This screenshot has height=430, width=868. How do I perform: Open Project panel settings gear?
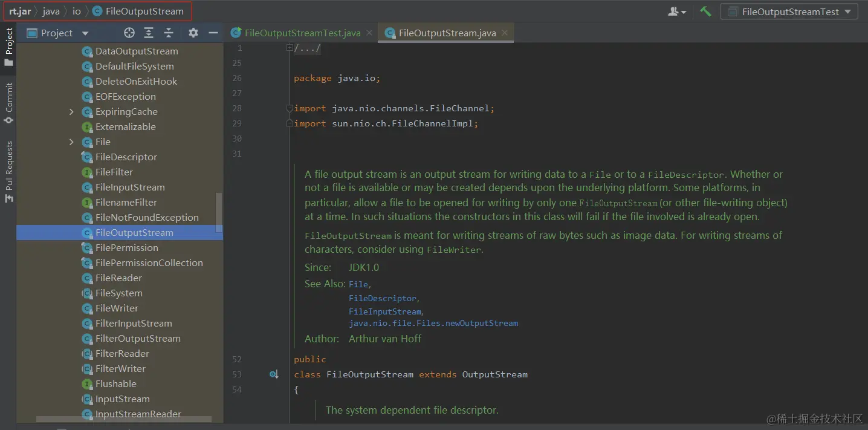coord(193,33)
